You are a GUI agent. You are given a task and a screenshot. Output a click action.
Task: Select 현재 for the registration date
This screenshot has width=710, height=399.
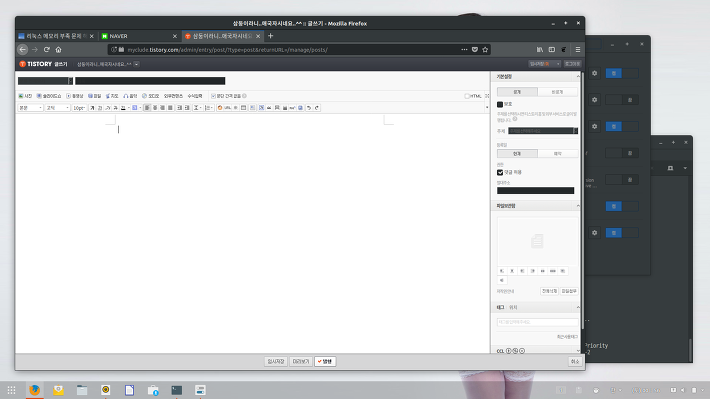(517, 154)
